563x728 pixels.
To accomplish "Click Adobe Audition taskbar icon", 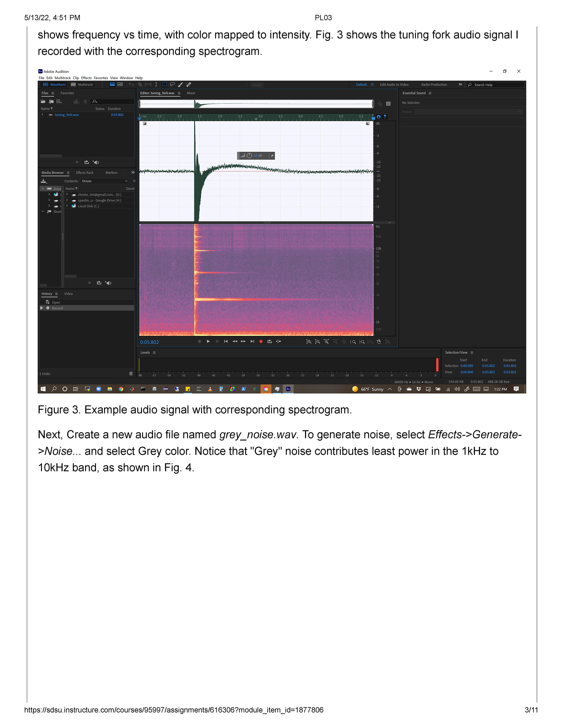I will [288, 389].
